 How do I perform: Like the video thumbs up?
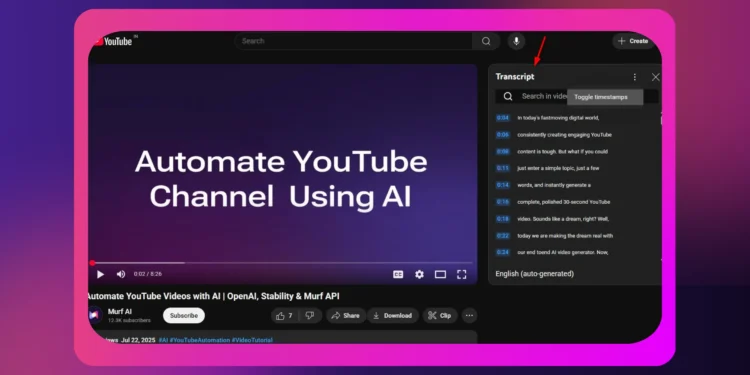pos(285,316)
